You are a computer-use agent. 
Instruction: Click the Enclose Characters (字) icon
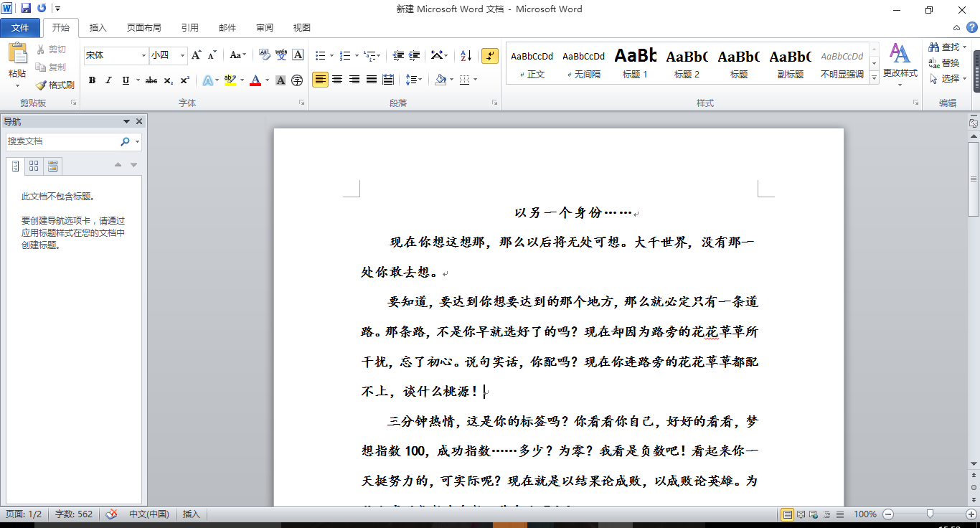point(297,80)
